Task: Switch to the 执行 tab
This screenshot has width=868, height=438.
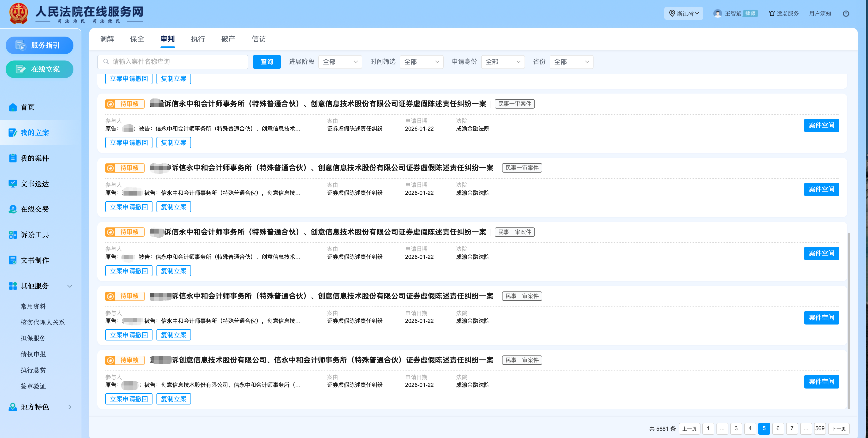Action: (x=198, y=39)
